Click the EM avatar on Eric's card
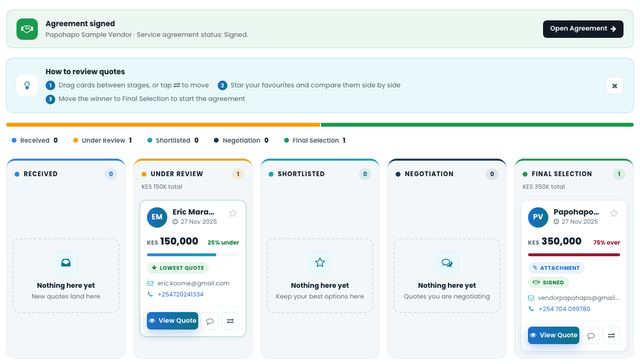The height and width of the screenshot is (364, 640). click(x=157, y=217)
